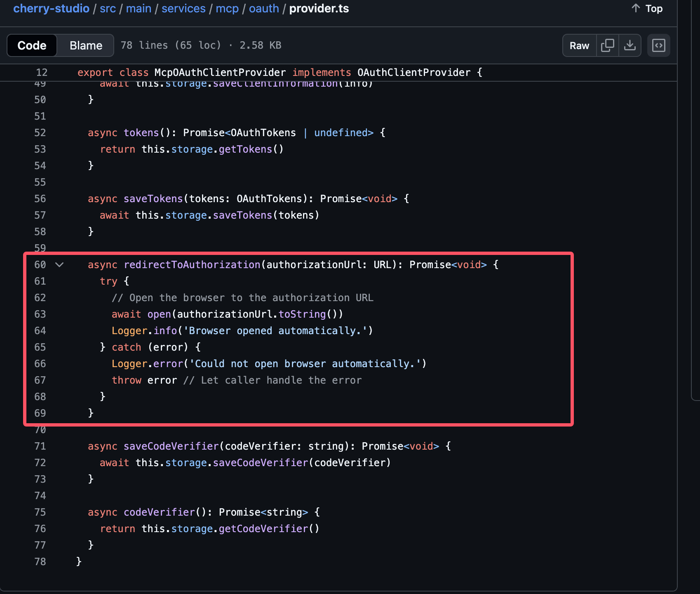Select line number 63

coord(40,314)
